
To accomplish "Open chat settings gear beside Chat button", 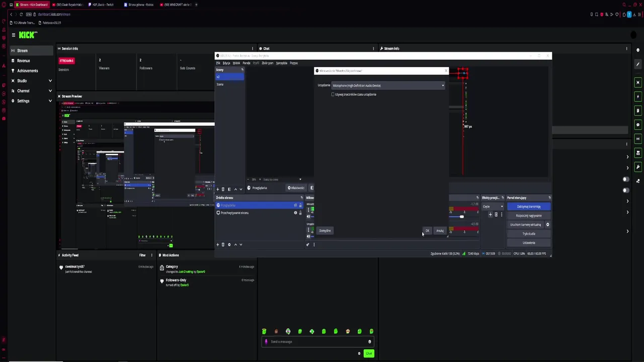I will coord(359,353).
